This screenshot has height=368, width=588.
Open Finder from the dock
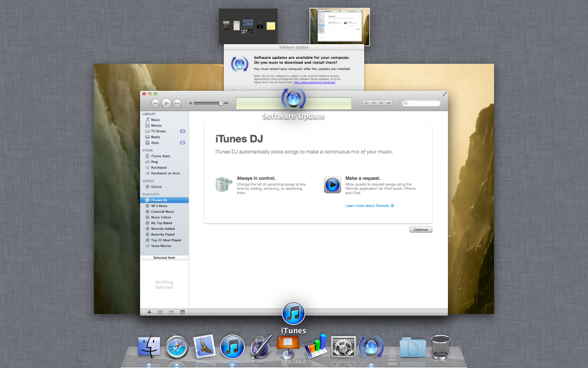coord(149,347)
